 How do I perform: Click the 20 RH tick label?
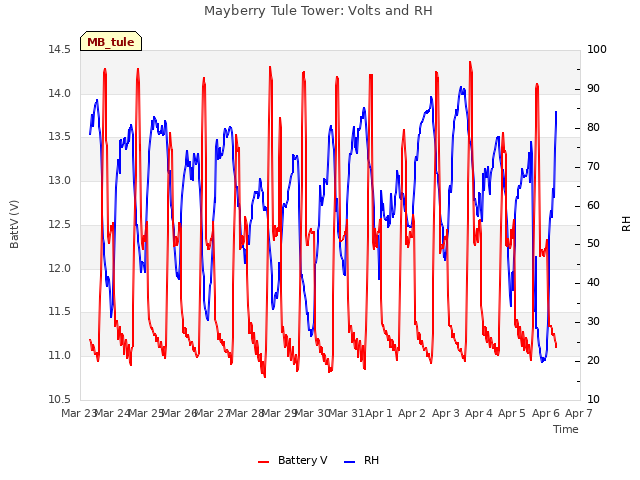pos(593,361)
